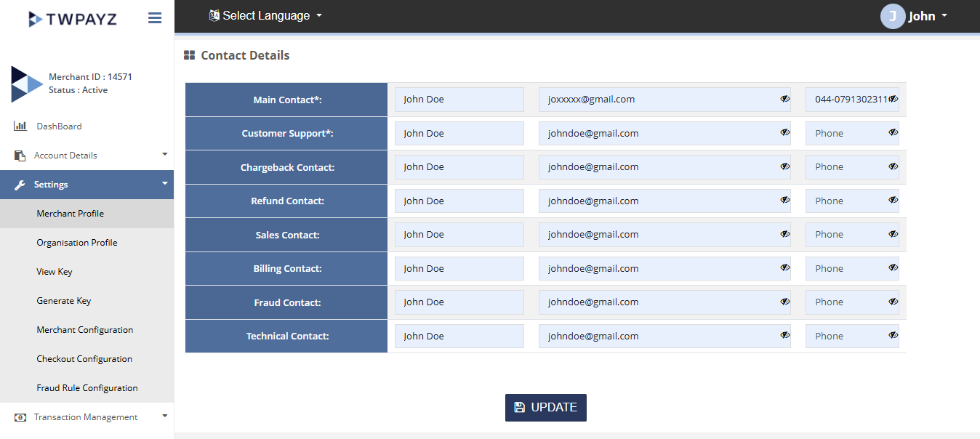Show the Customer Support email
This screenshot has height=439, width=980.
coord(785,133)
